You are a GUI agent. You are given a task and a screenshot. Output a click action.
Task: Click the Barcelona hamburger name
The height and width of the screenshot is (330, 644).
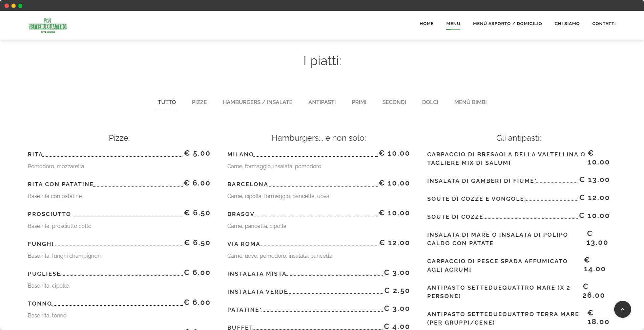pos(248,184)
